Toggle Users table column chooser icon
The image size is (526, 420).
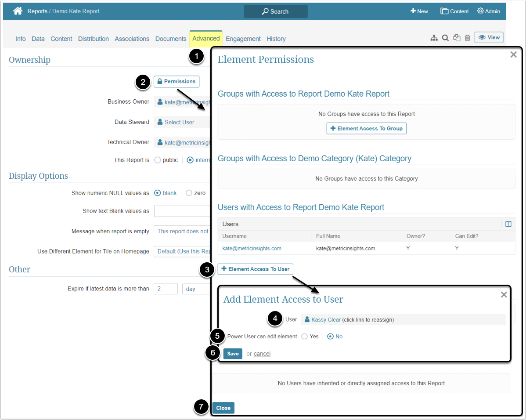(x=508, y=224)
